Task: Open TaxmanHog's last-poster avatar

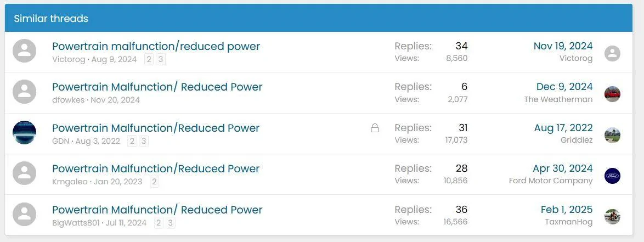Action: [x=612, y=216]
